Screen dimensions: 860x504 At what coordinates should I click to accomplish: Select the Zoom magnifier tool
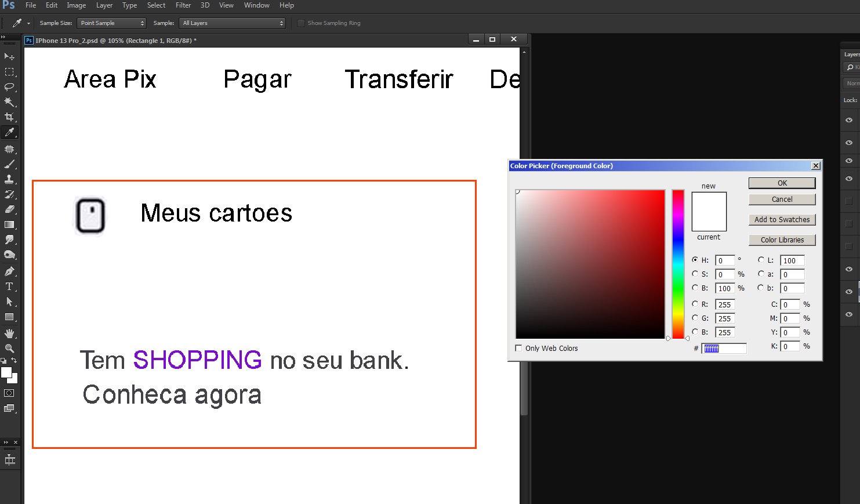[x=9, y=349]
